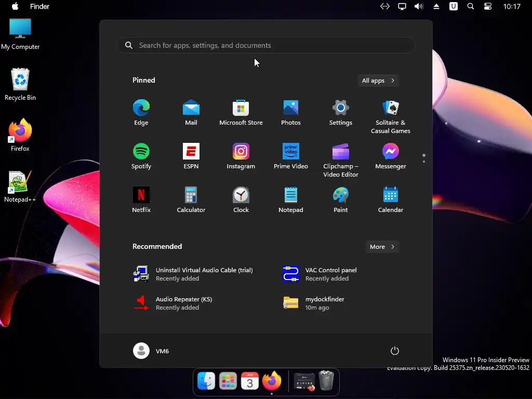Image resolution: width=532 pixels, height=399 pixels.
Task: Open Finder icon in the dock
Action: pos(206,381)
